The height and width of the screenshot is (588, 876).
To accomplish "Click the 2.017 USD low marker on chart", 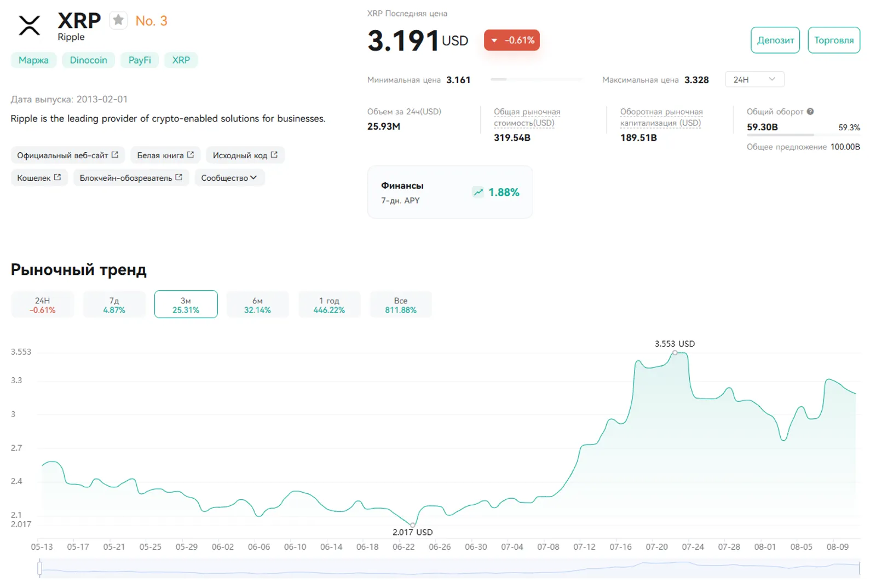I will pos(413,525).
